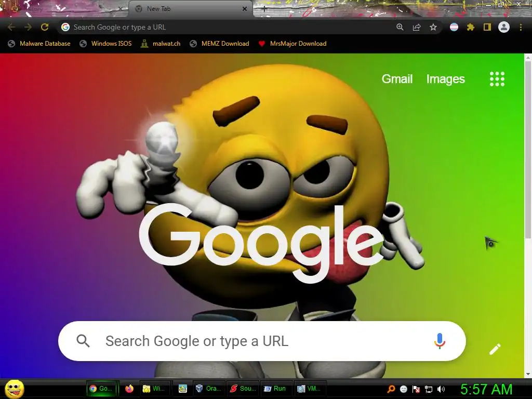The width and height of the screenshot is (532, 399).
Task: Go back with the back arrow
Action: coord(11,27)
